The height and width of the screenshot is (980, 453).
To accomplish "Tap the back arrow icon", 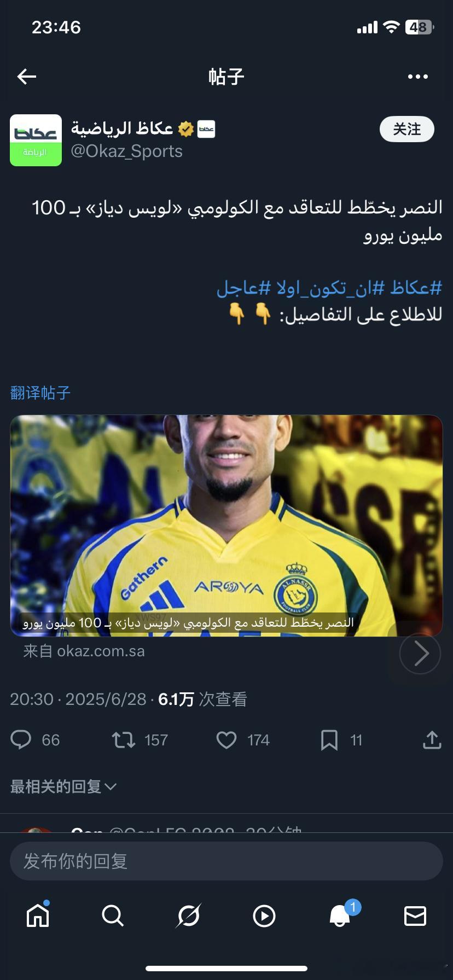I will [x=26, y=77].
